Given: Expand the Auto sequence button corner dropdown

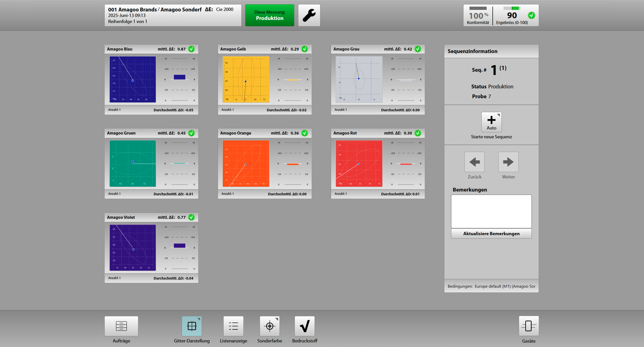Looking at the screenshot, I should click(x=499, y=115).
